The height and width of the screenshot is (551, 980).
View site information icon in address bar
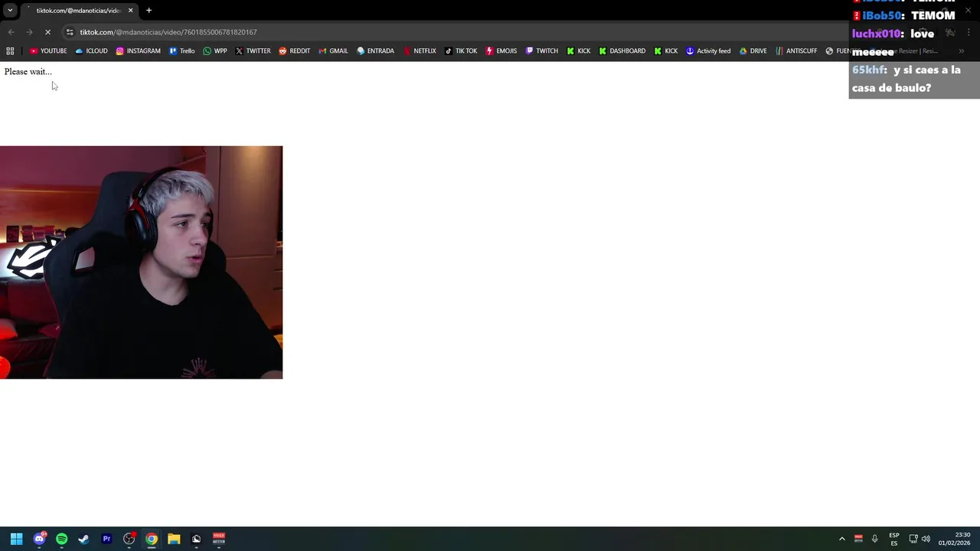(x=70, y=32)
